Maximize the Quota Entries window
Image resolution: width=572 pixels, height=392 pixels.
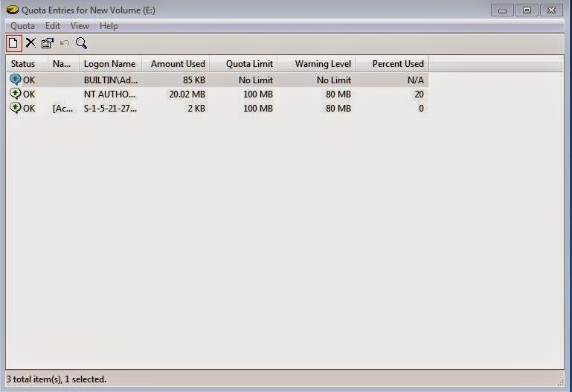(x=527, y=10)
